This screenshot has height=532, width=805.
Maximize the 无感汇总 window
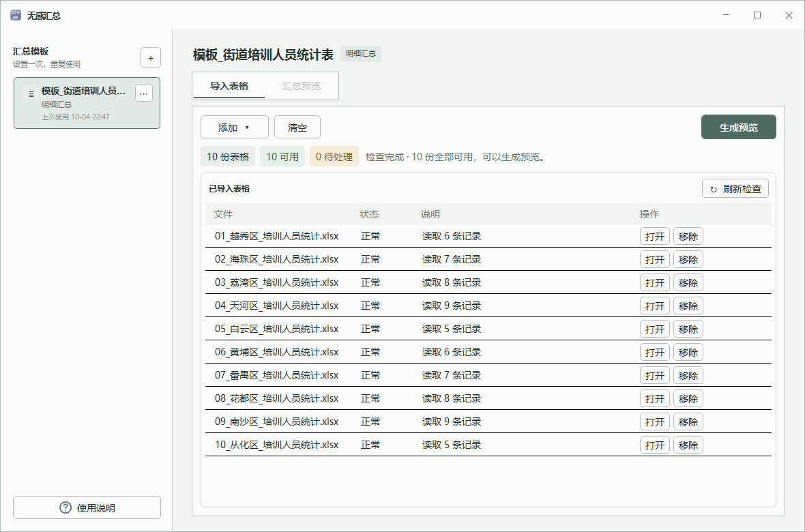[x=757, y=16]
